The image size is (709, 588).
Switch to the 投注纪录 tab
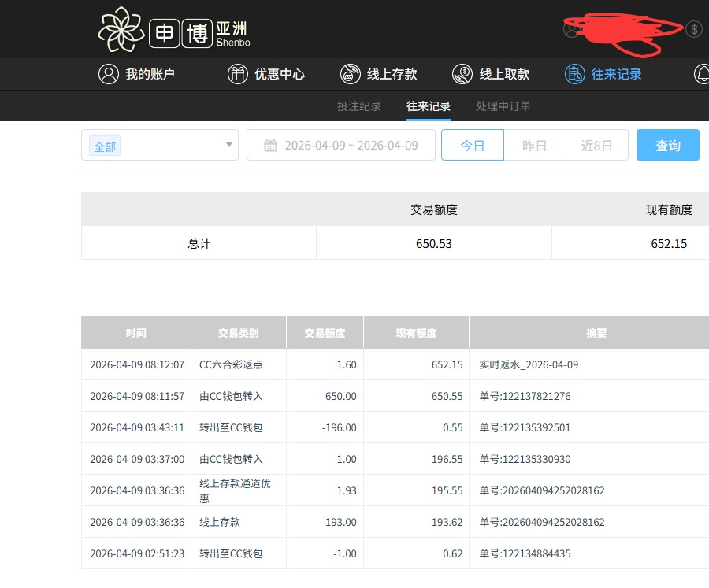click(x=358, y=106)
